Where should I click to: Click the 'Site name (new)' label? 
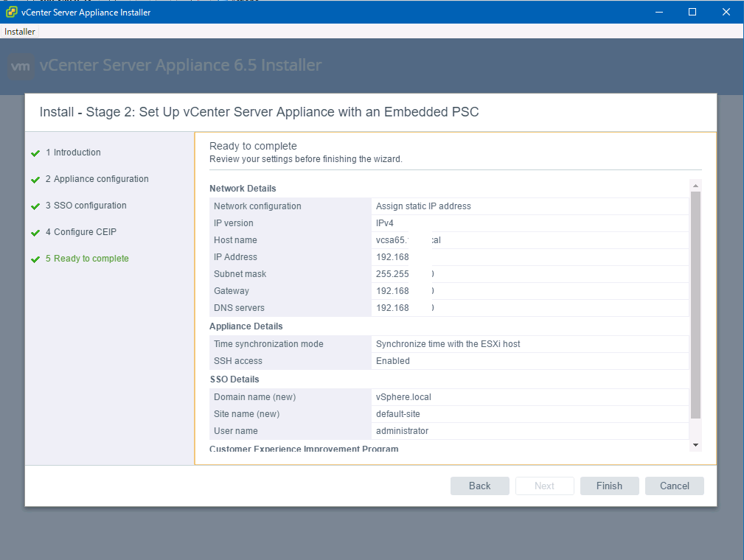[246, 414]
